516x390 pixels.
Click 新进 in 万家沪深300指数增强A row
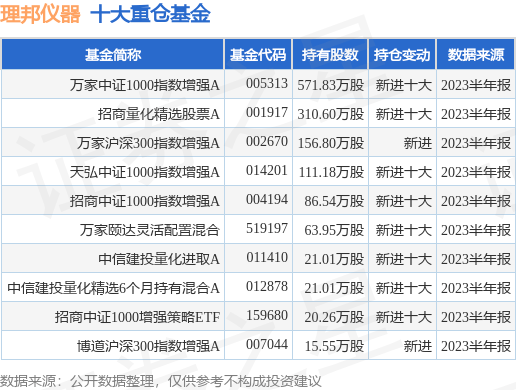click(418, 143)
